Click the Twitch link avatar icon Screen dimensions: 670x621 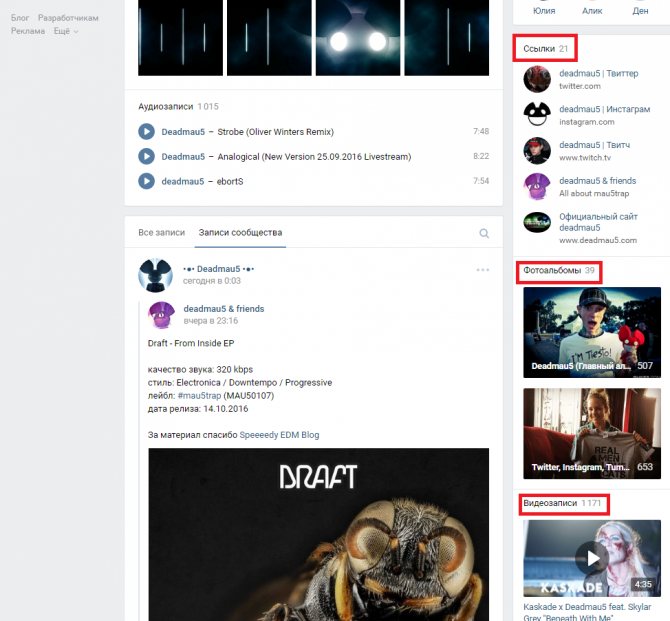537,151
